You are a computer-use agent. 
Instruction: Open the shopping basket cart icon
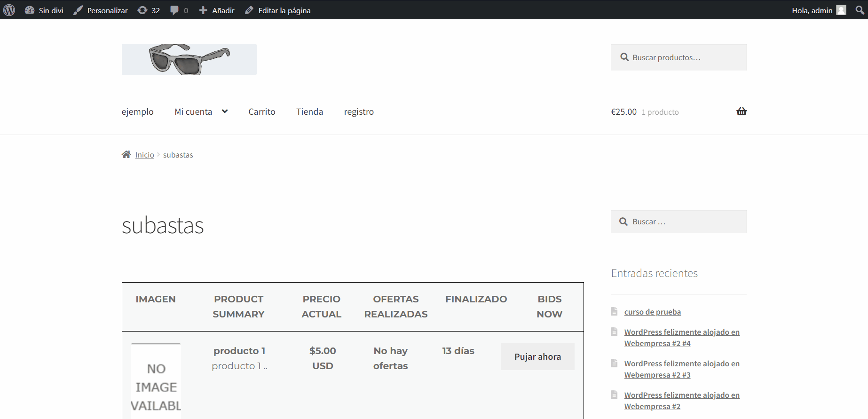coord(741,111)
